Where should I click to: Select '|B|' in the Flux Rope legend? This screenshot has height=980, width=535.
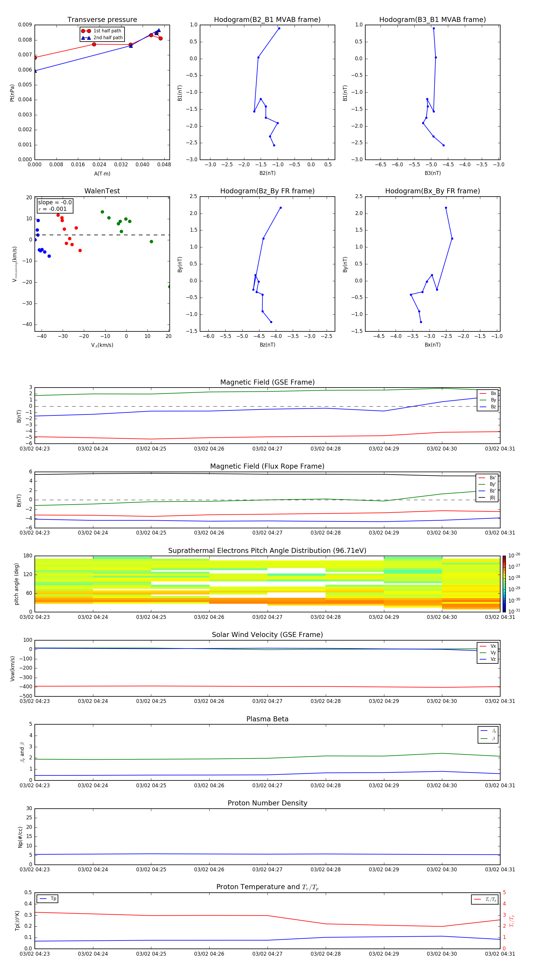point(487,498)
